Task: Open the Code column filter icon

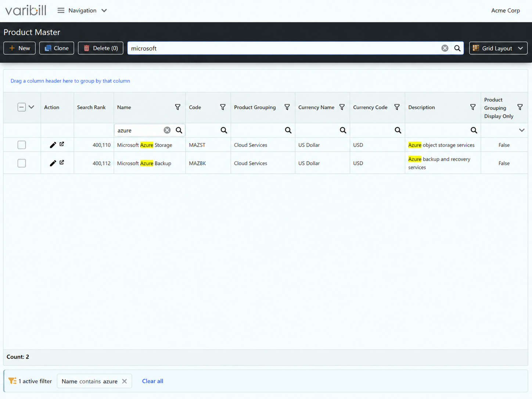Action: point(223,107)
